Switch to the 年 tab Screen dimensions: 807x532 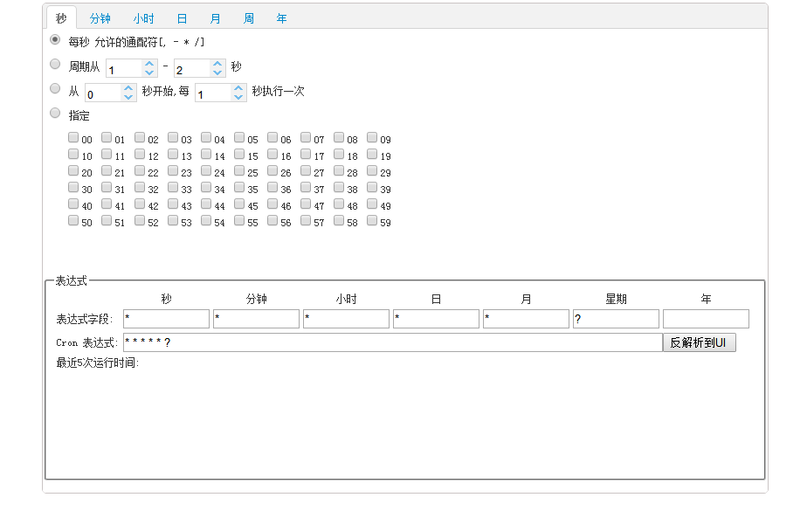point(281,18)
